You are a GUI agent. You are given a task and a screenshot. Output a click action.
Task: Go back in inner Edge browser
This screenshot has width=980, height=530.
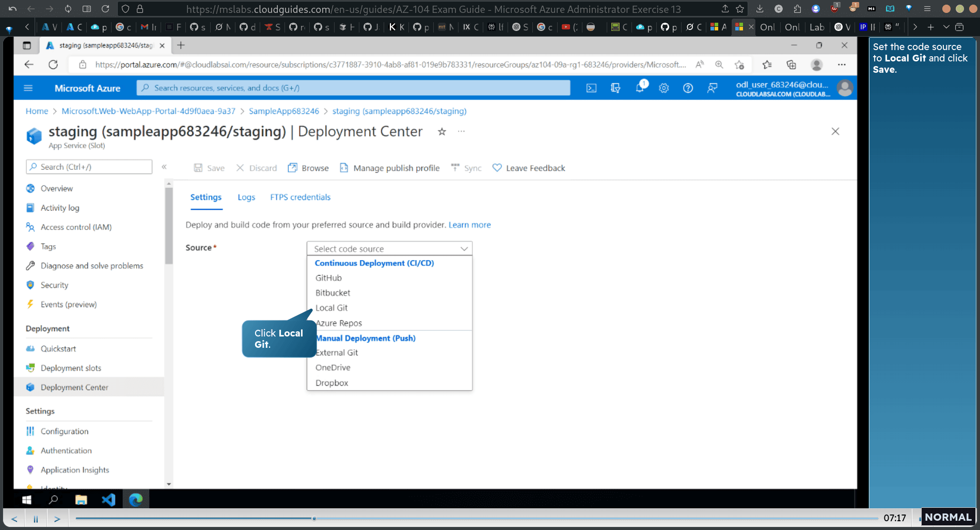29,65
